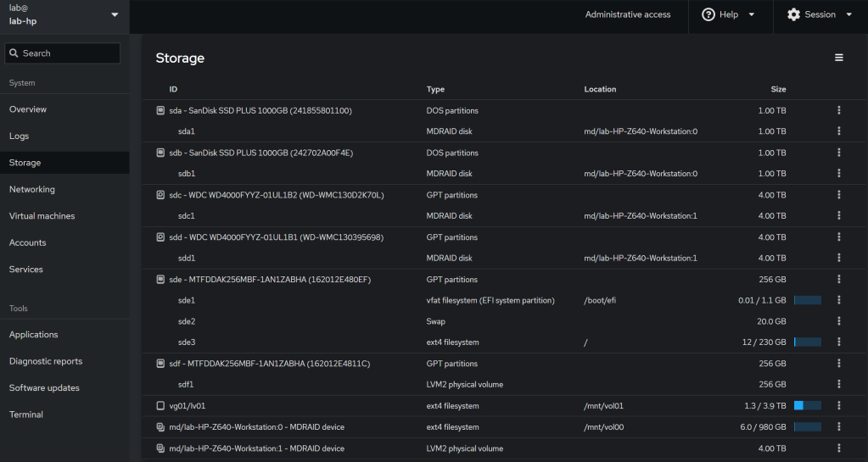The width and height of the screenshot is (868, 462).
Task: Open the Help dropdown menu
Action: click(x=728, y=14)
